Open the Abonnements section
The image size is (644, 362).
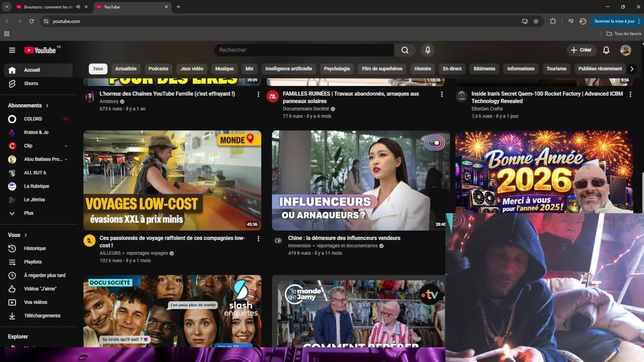click(28, 106)
